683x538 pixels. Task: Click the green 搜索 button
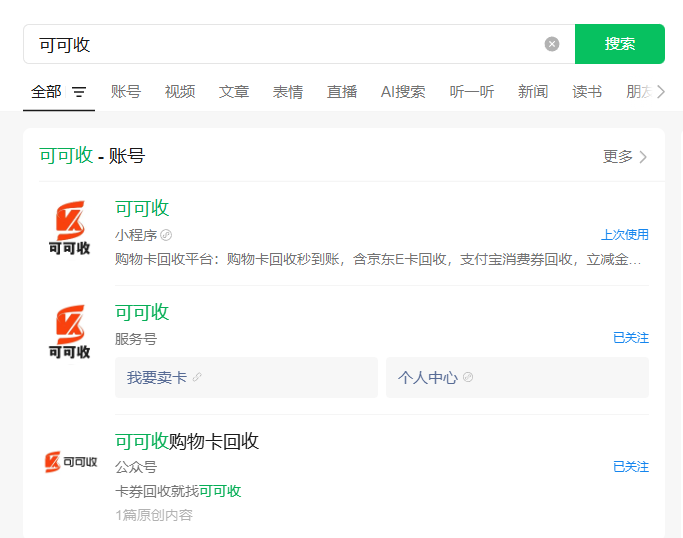click(619, 44)
